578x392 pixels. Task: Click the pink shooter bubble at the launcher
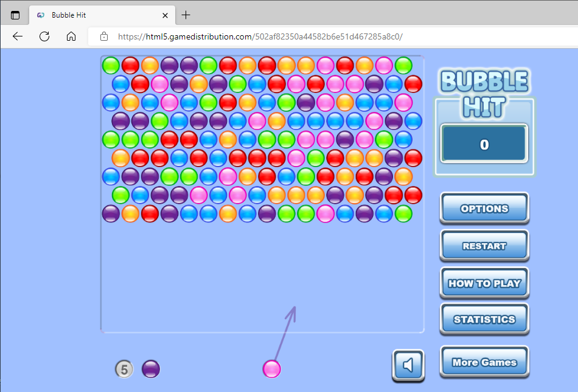[272, 369]
